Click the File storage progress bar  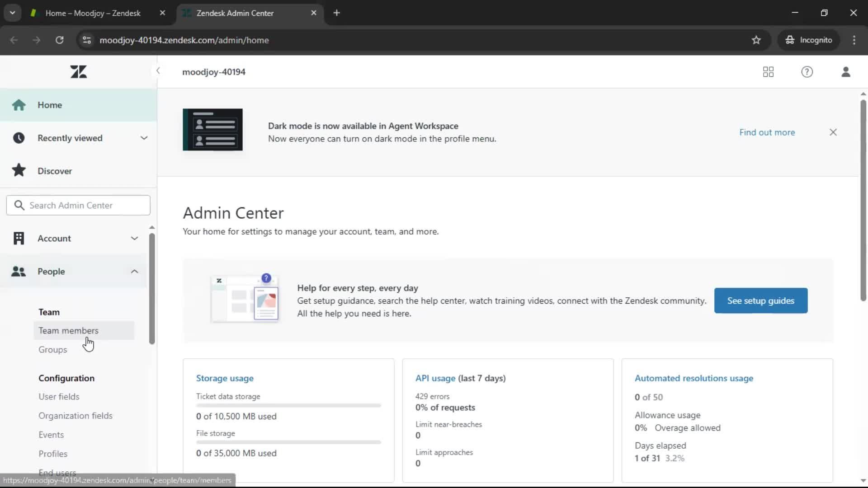click(288, 442)
